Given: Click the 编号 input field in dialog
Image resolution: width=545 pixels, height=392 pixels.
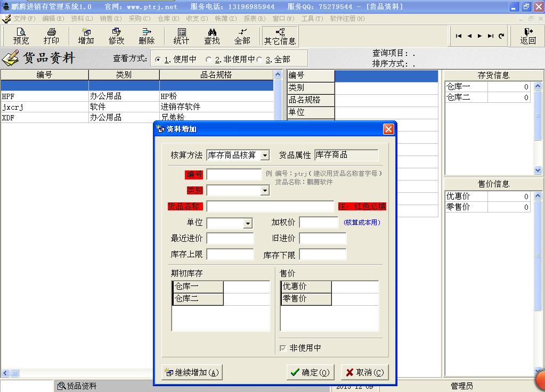Looking at the screenshot, I should [234, 174].
